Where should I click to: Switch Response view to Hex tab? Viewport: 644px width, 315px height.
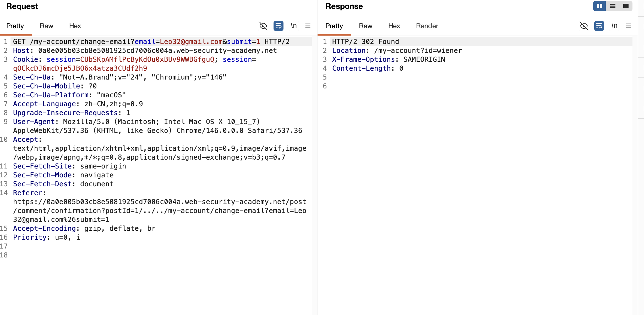click(x=394, y=26)
